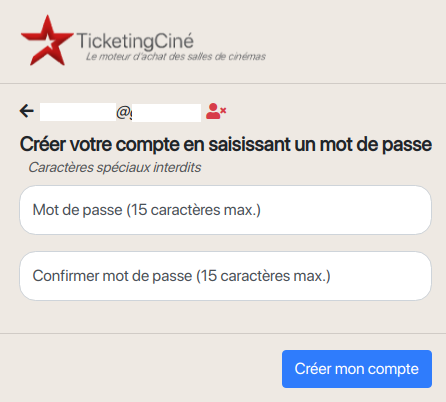Click the tagline Le moteur d'achat des salles
Viewport: 446px width, 402px height.
[176, 57]
